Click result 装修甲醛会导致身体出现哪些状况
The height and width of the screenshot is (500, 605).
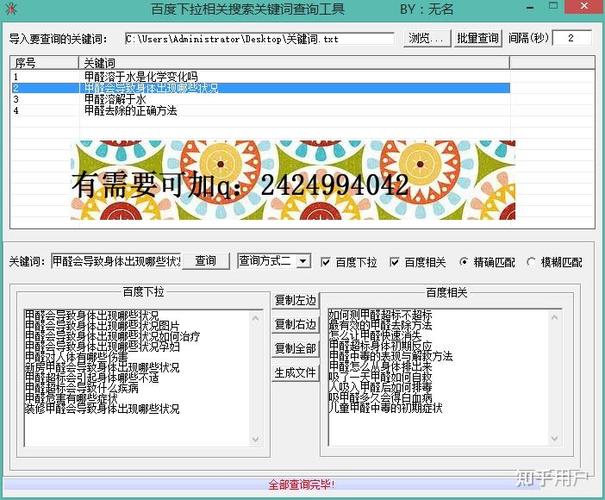(102, 409)
